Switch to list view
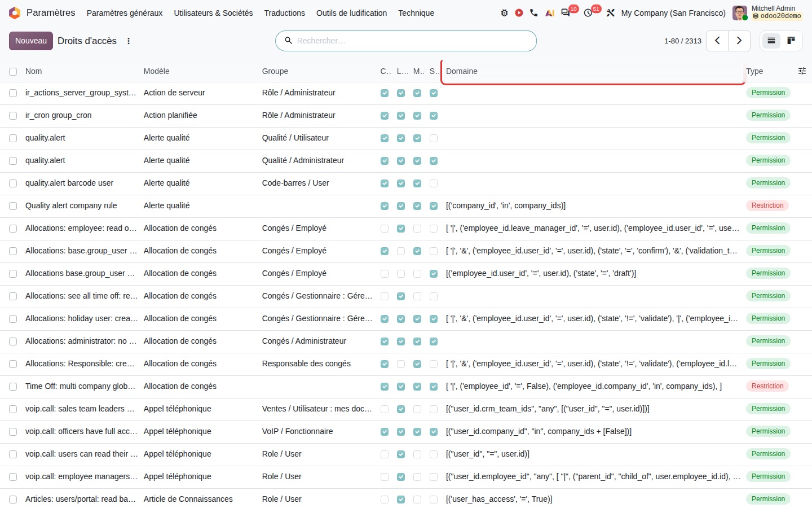The width and height of the screenshot is (812, 508). 771,41
